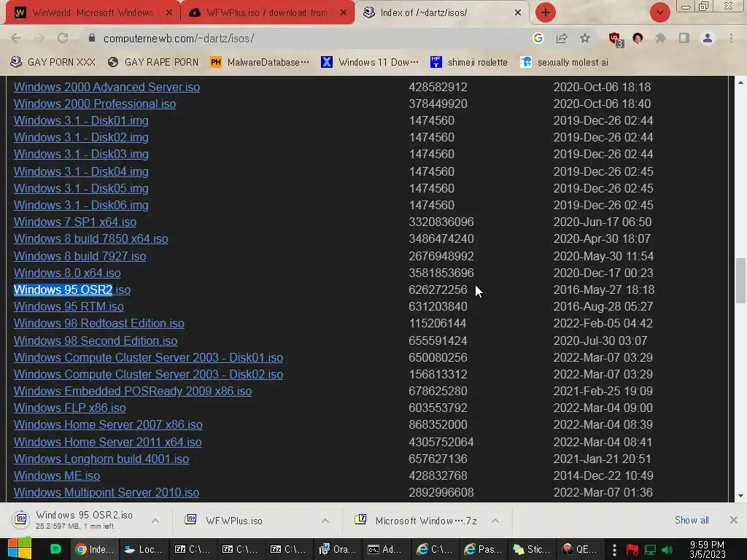Click Show all downloads
Screen dimensions: 747x560
[x=692, y=520]
